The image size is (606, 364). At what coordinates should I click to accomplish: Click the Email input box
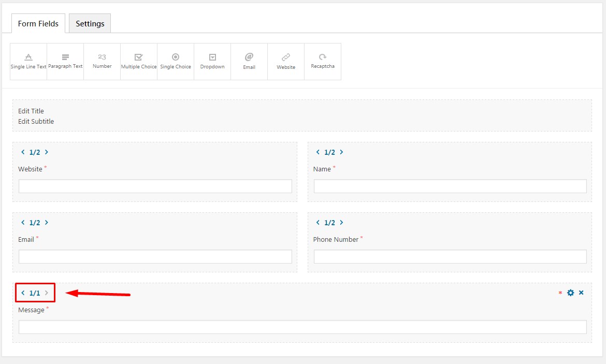coord(155,257)
